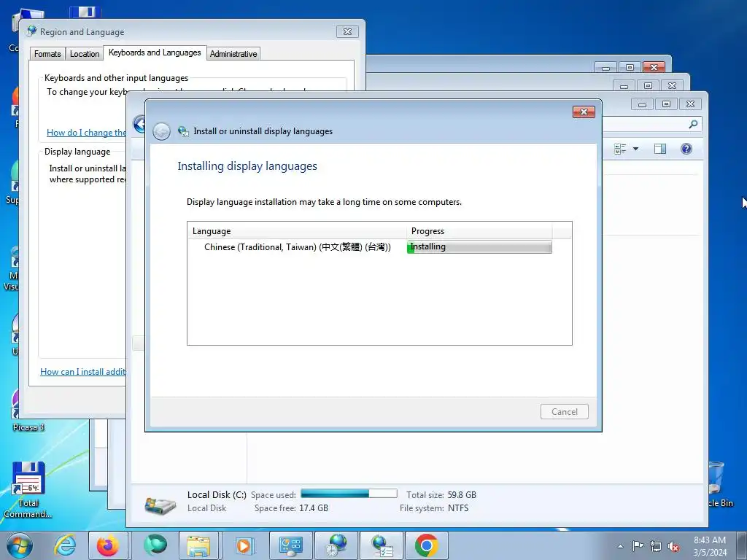Click the 'Total size: 59.8 GB' value
This screenshot has width=747, height=560.
pyautogui.click(x=441, y=495)
